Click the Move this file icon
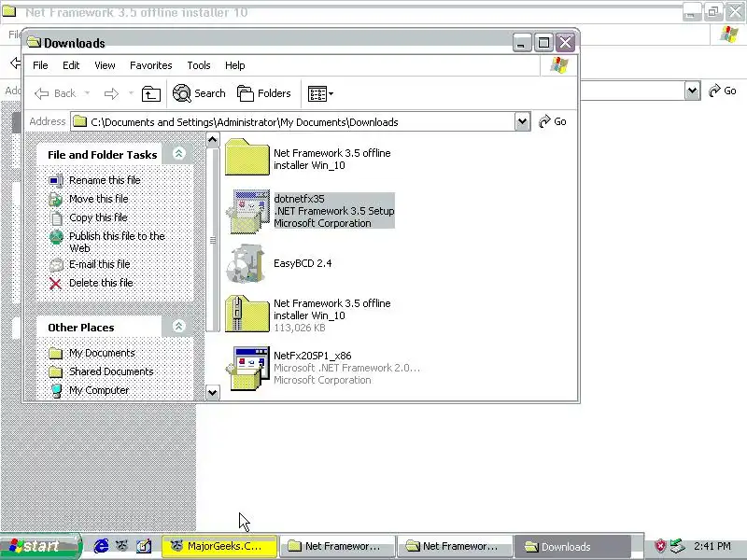The image size is (747, 560). coord(56,200)
